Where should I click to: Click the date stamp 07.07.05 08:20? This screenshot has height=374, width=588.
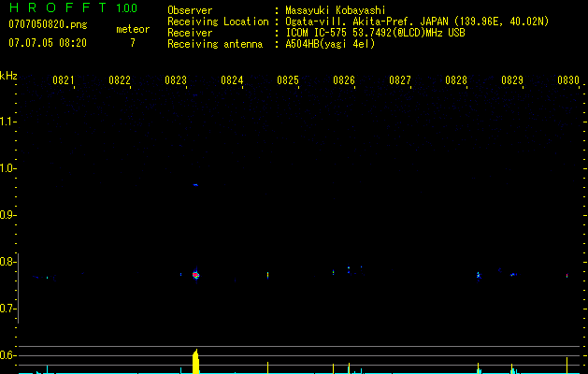click(x=48, y=43)
